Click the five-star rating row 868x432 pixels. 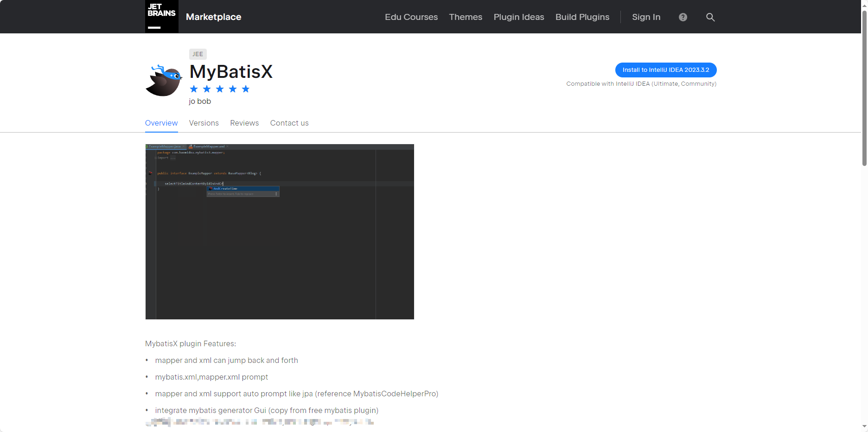(x=220, y=89)
